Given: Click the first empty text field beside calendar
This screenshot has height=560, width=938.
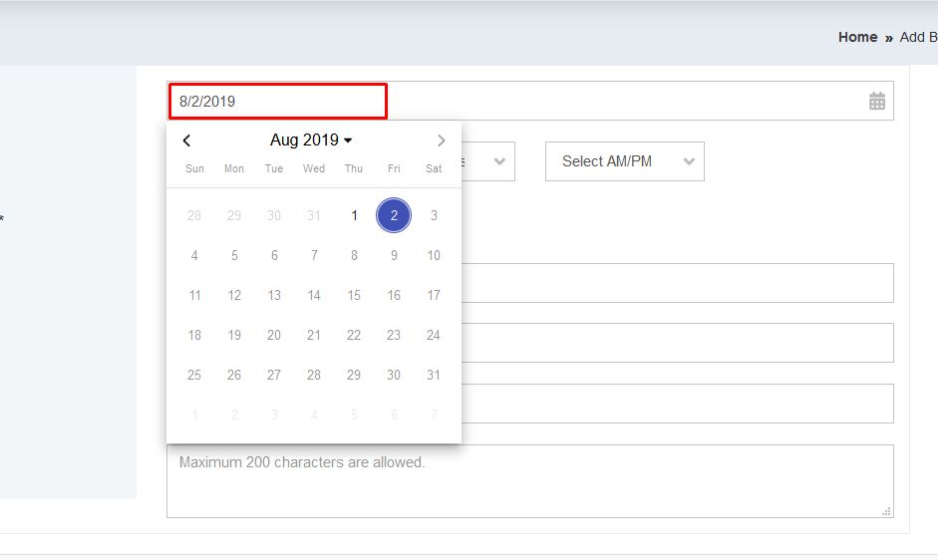Looking at the screenshot, I should point(678,283).
